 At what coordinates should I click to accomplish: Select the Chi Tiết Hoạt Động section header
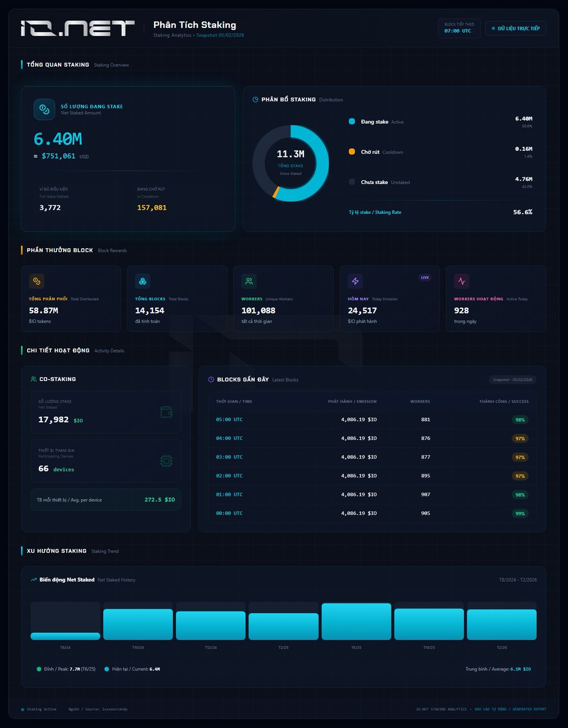tap(58, 351)
